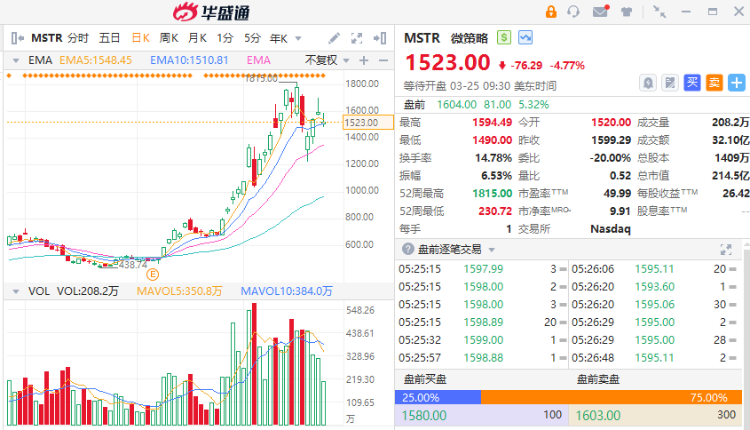Viewport: 750px width, 430px height.
Task: Click the 盘前买盘 header
Action: pos(425,379)
